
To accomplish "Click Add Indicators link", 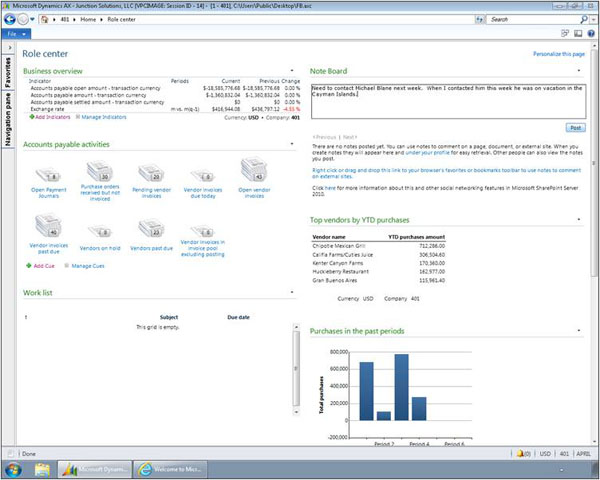I will 50,117.
